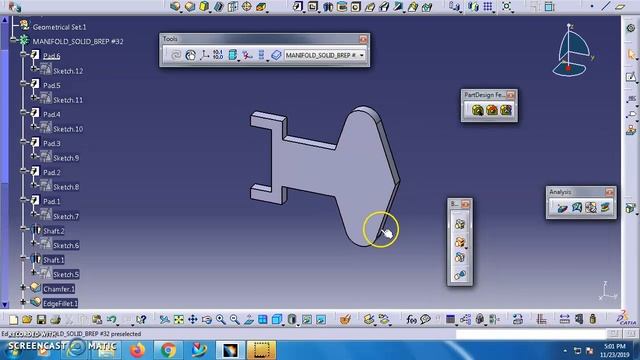Select Geometrical Set.1 in the tree

(60, 27)
